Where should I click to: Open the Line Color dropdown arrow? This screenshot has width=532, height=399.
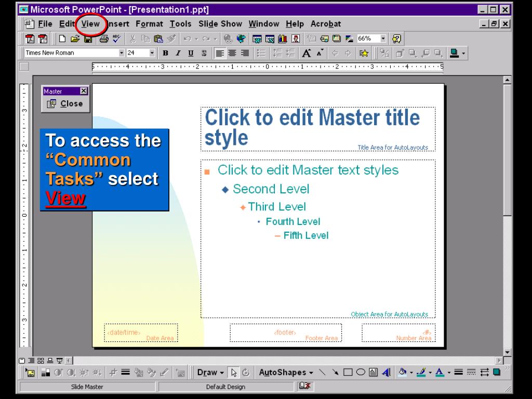[x=430, y=373]
